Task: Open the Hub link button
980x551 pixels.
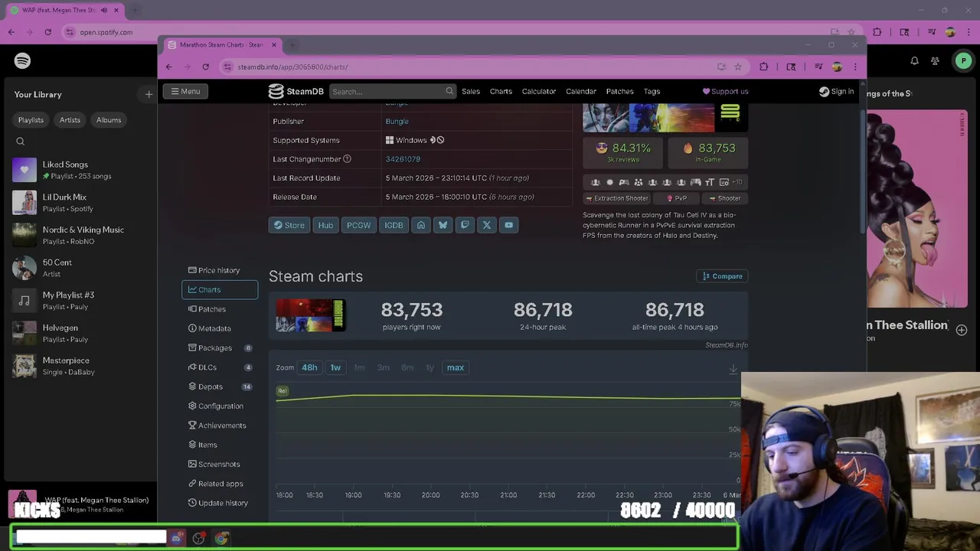Action: pos(325,225)
